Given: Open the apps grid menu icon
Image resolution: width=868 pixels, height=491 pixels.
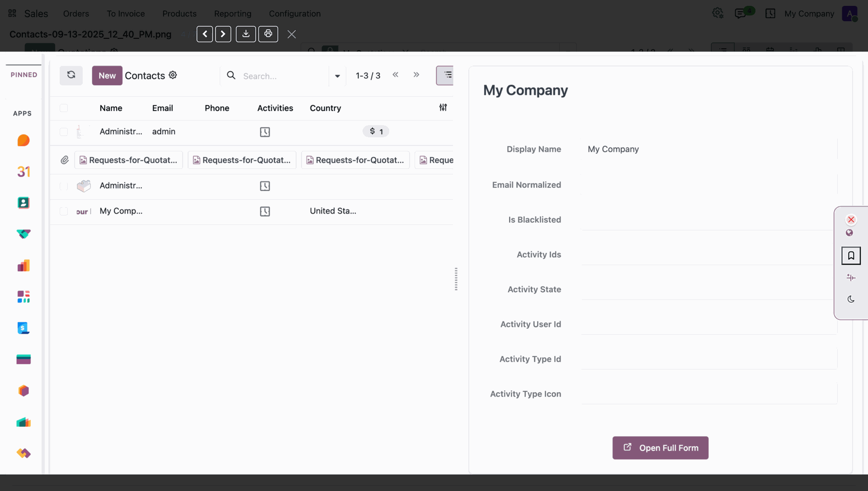Looking at the screenshot, I should (12, 14).
